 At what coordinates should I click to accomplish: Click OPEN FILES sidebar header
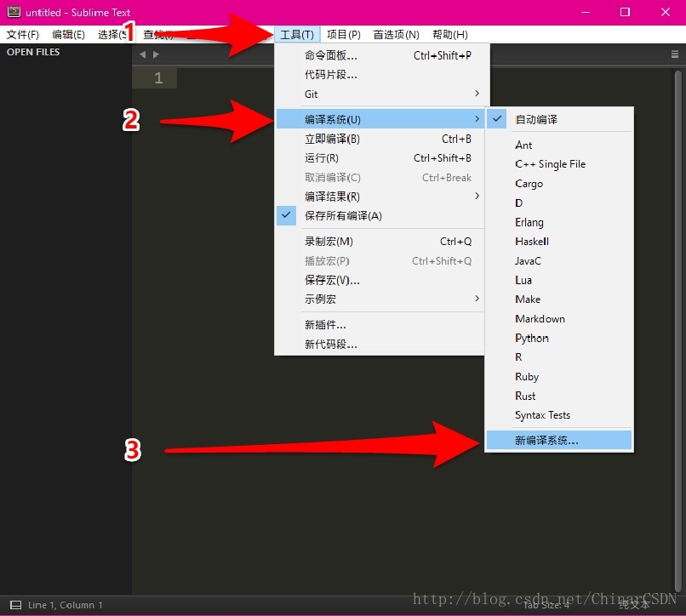(33, 52)
